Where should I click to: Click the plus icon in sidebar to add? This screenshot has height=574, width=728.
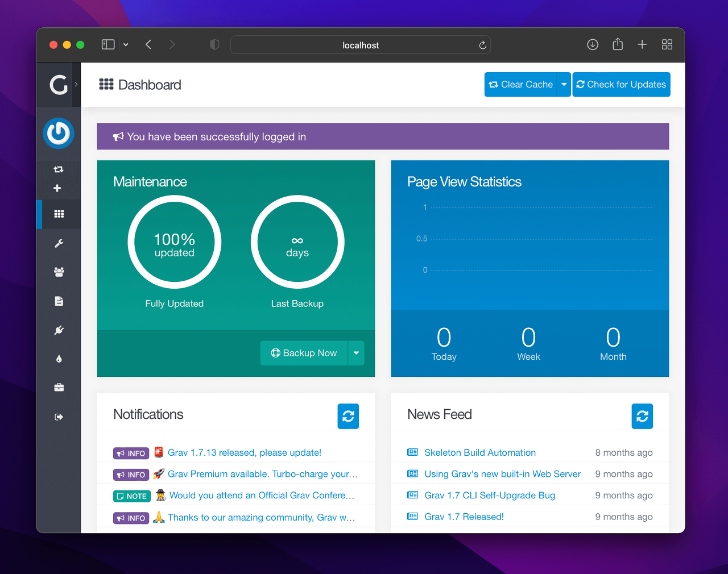(57, 188)
